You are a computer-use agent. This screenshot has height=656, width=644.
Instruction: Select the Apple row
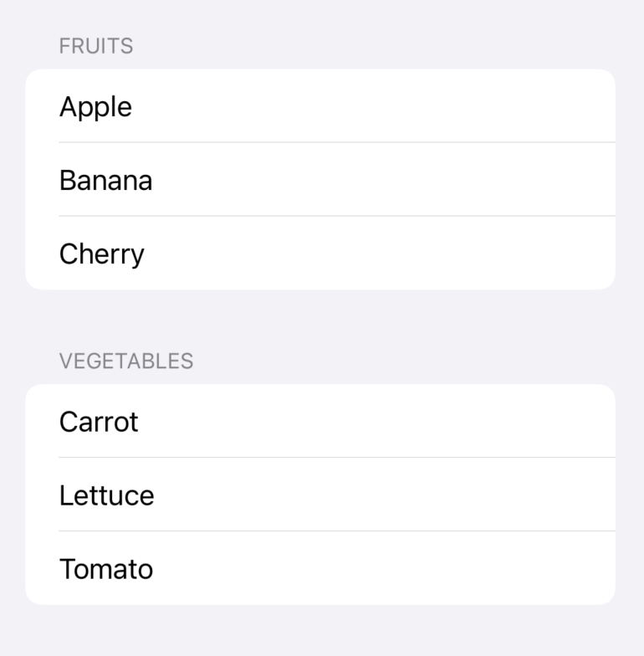pos(320,106)
